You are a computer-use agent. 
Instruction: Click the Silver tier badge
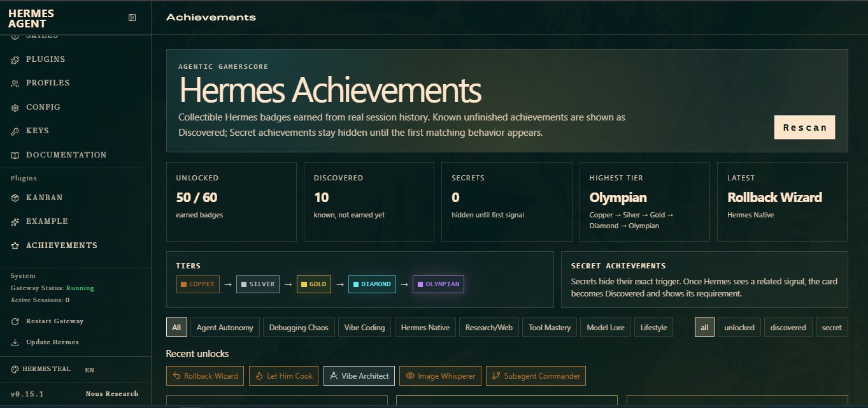click(258, 284)
